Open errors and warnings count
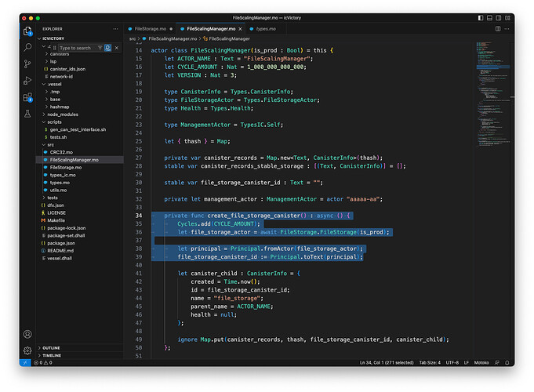This screenshot has width=534, height=392. click(43, 363)
